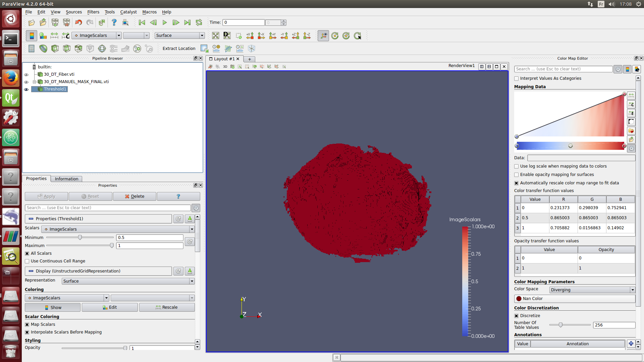Viewport: 644px width, 362px height.
Task: Click the Calculator filter icon
Action: click(x=32, y=49)
